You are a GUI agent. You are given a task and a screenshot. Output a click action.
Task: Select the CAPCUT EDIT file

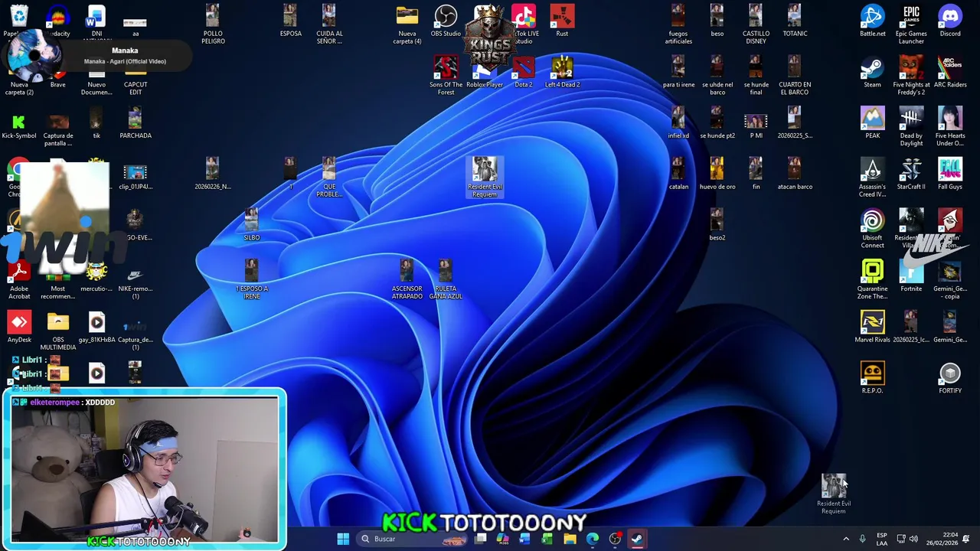coord(136,80)
